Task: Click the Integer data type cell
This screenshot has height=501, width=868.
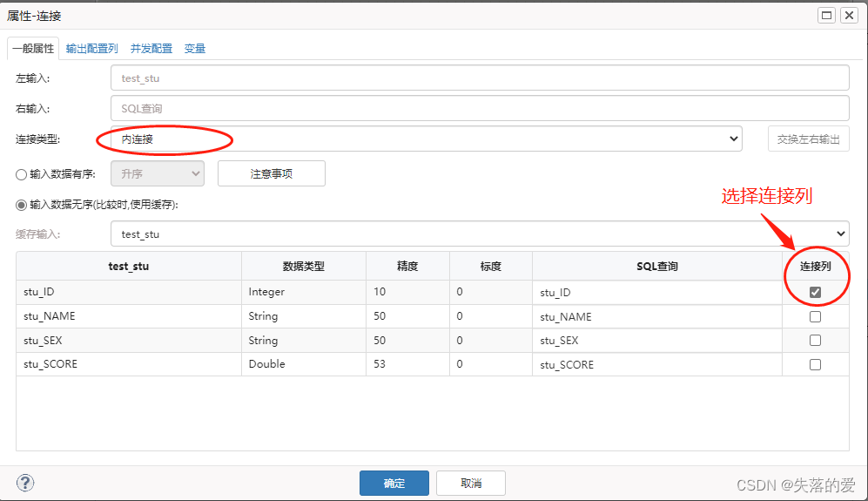Action: coord(304,292)
